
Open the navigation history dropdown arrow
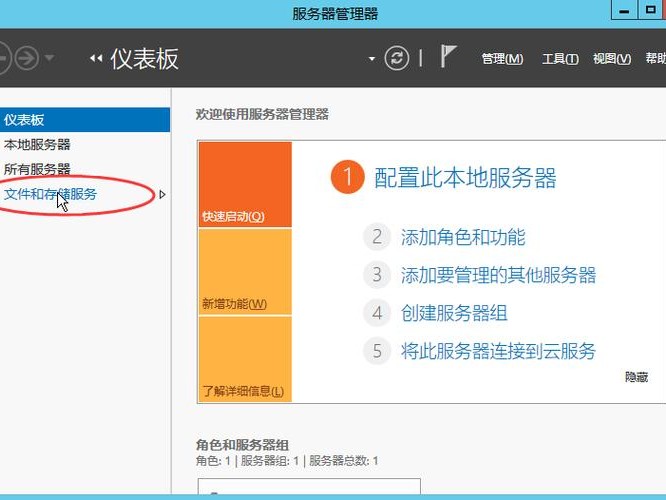(50, 58)
